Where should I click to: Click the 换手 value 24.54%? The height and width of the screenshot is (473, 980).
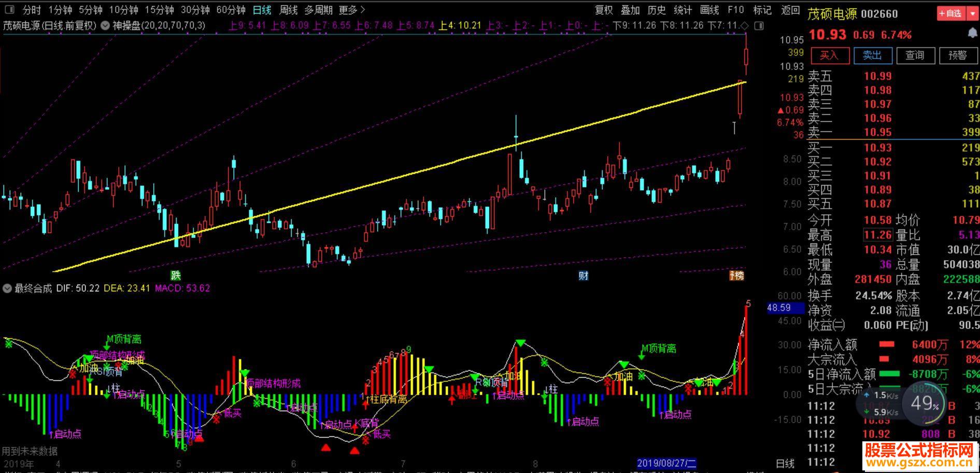(874, 296)
